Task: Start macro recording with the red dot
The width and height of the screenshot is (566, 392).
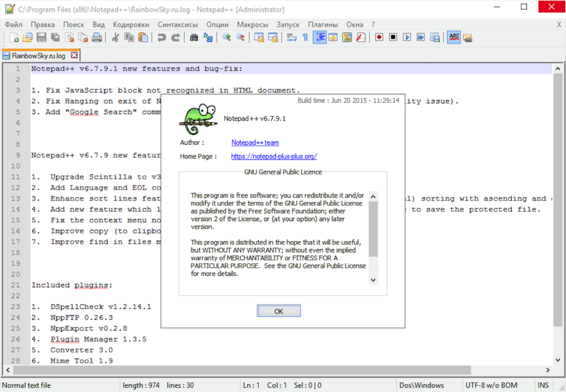Action: [379, 38]
